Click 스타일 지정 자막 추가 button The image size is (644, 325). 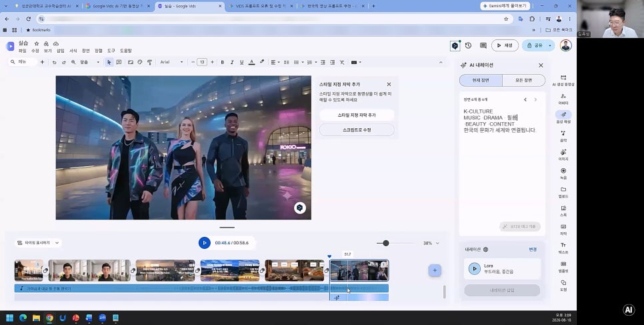pos(357,115)
